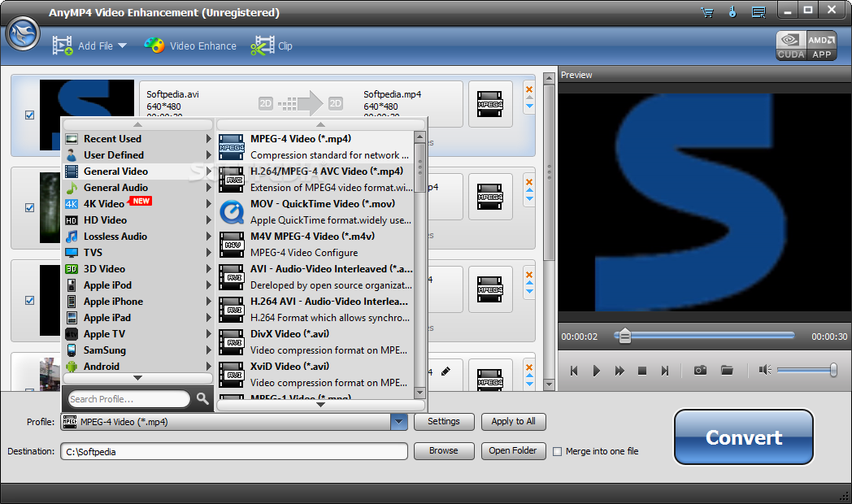Click MPEG4 format icon of third file row
Screen dimensions: 852x504
point(490,289)
